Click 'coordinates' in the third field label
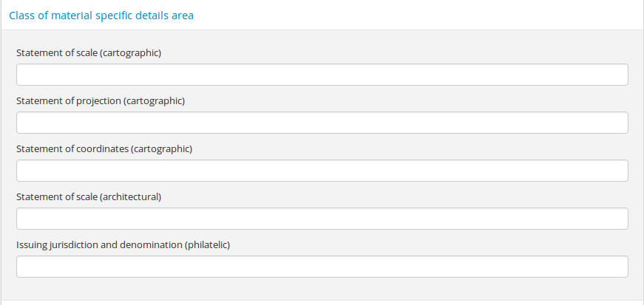Viewport: 644px width, 305px height. 103,149
